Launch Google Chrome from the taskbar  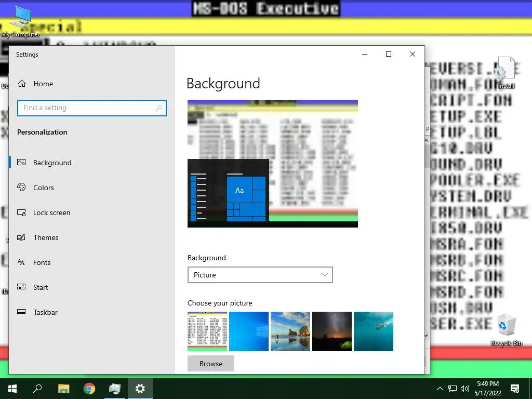[x=89, y=389]
